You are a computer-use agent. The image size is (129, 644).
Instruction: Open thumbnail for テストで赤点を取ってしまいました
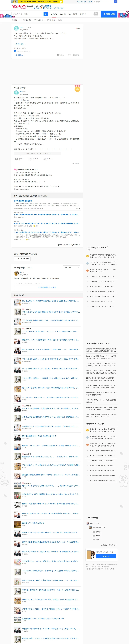coord(17,370)
